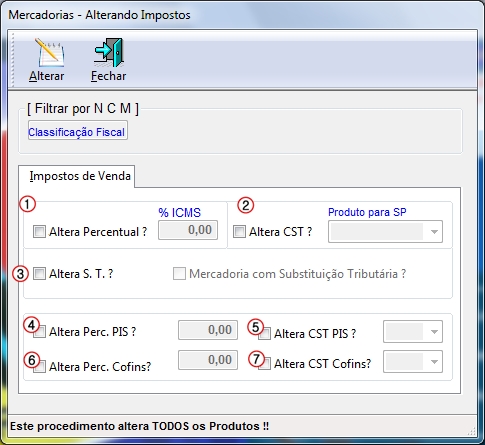Toggle Mercadoria com Substituição Tributária checkbox
Viewport: 485px width, 445px height.
pos(179,274)
